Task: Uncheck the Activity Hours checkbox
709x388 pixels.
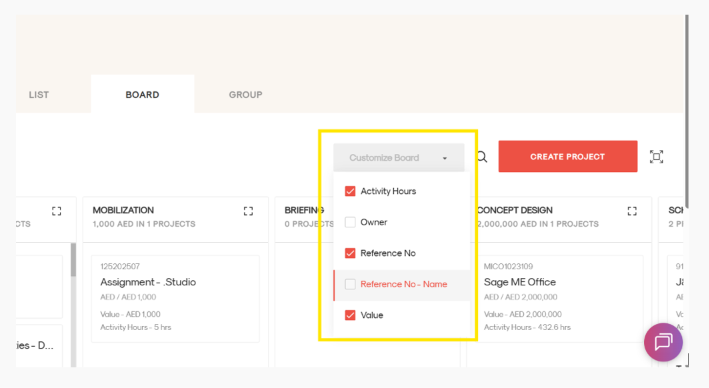Action: click(x=350, y=191)
